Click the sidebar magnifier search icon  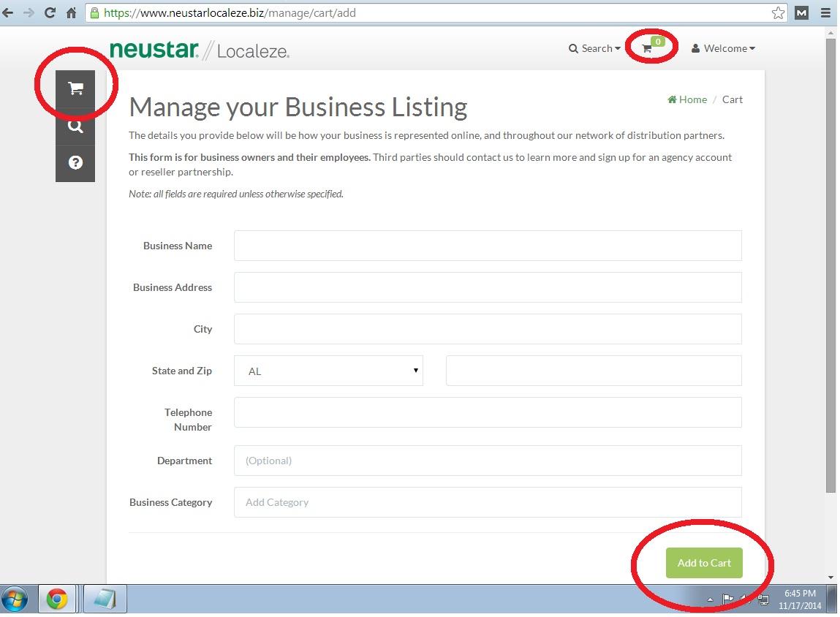click(75, 126)
